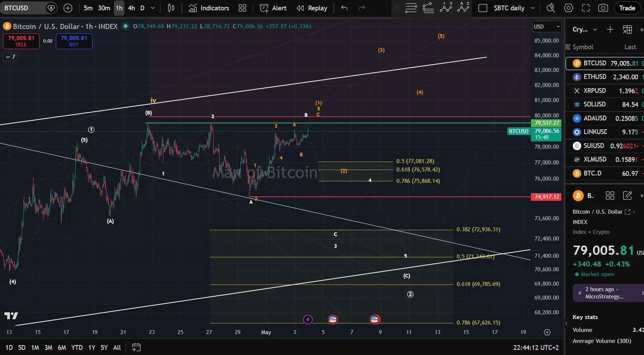The height and width of the screenshot is (355, 644).
Task: Select the 5m timeframe
Action: pyautogui.click(x=88, y=8)
